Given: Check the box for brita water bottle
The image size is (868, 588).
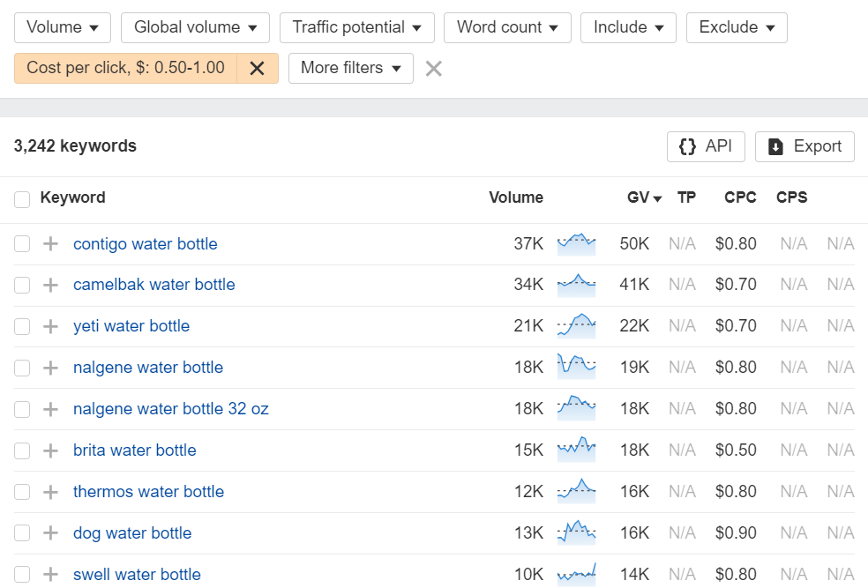Looking at the screenshot, I should [x=22, y=450].
